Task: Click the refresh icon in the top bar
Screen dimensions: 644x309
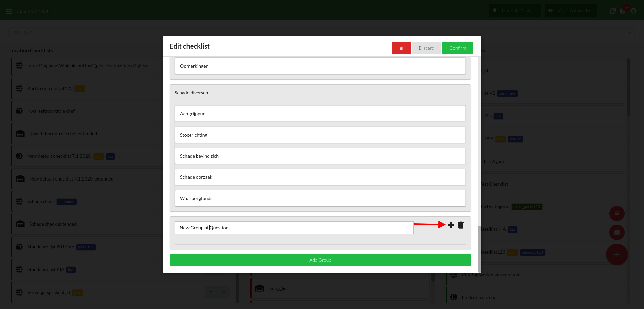Action: pyautogui.click(x=612, y=11)
